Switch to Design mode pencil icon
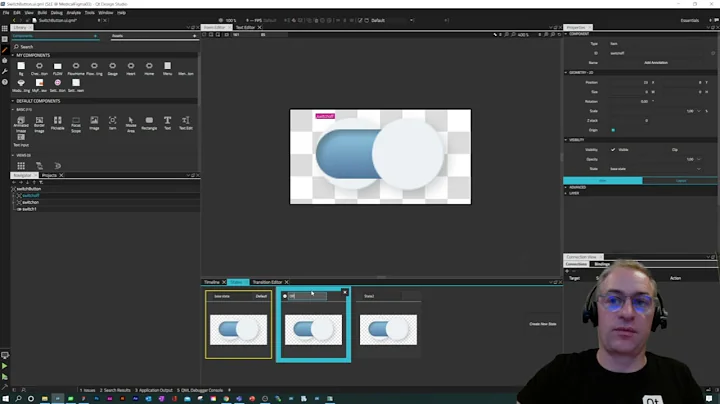The image size is (720, 404). pyautogui.click(x=5, y=50)
